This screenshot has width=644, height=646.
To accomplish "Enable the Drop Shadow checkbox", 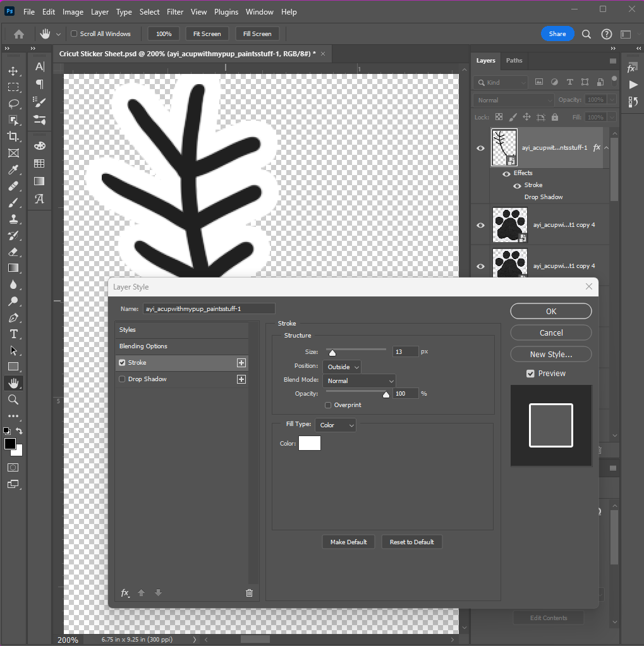I will click(123, 379).
